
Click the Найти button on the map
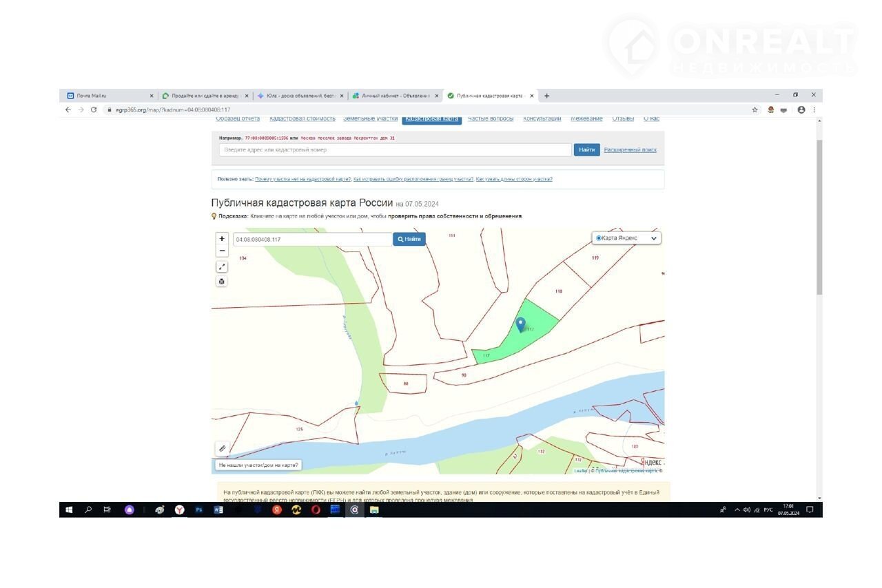pos(409,239)
